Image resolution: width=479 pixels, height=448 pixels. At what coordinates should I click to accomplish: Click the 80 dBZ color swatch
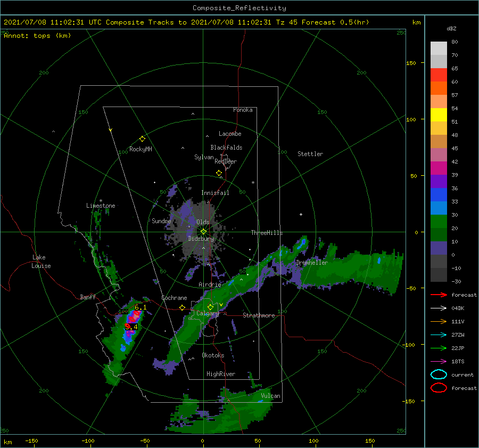(x=439, y=48)
